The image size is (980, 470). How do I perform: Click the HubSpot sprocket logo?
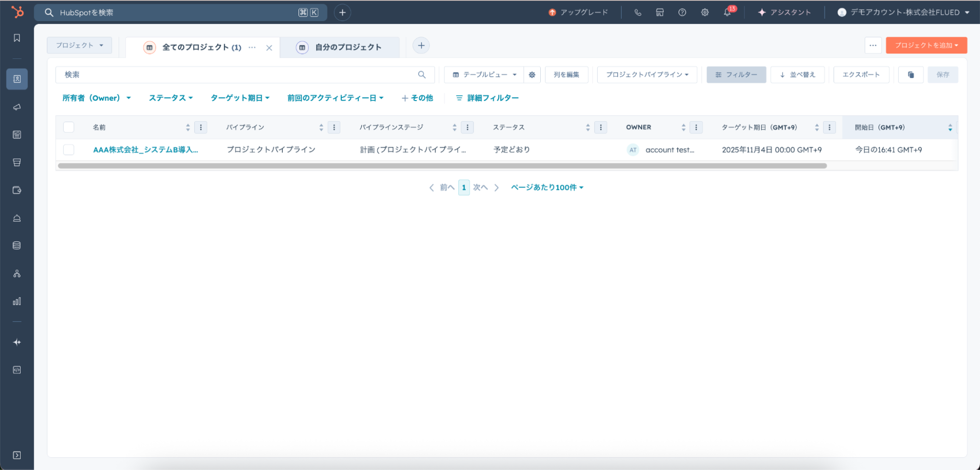pyautogui.click(x=17, y=12)
